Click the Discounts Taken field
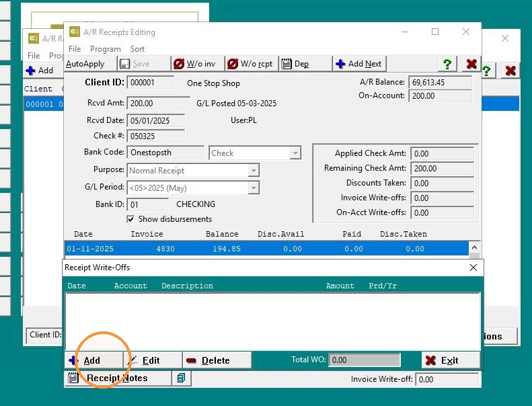532x406 pixels. pyautogui.click(x=442, y=184)
